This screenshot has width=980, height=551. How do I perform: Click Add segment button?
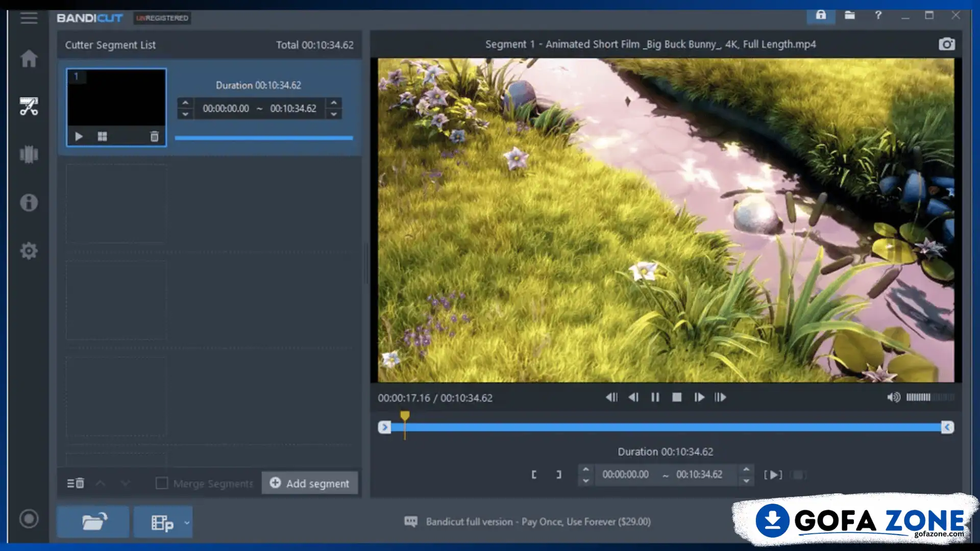click(x=310, y=483)
